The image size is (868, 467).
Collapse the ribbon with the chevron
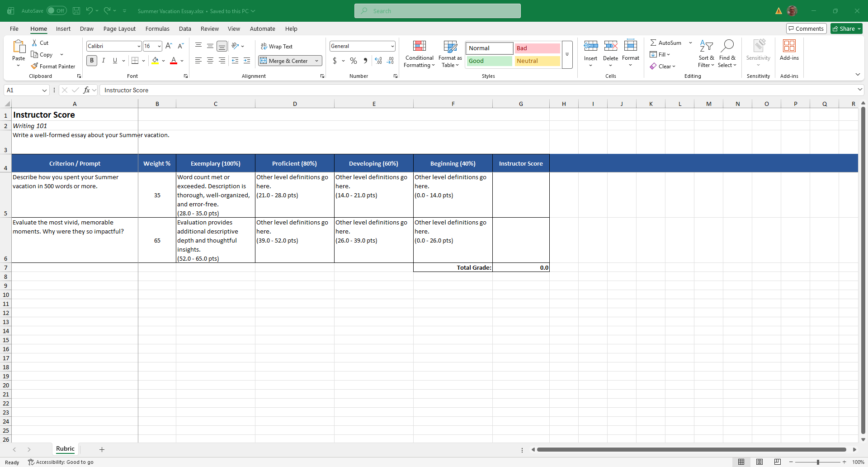pyautogui.click(x=858, y=74)
